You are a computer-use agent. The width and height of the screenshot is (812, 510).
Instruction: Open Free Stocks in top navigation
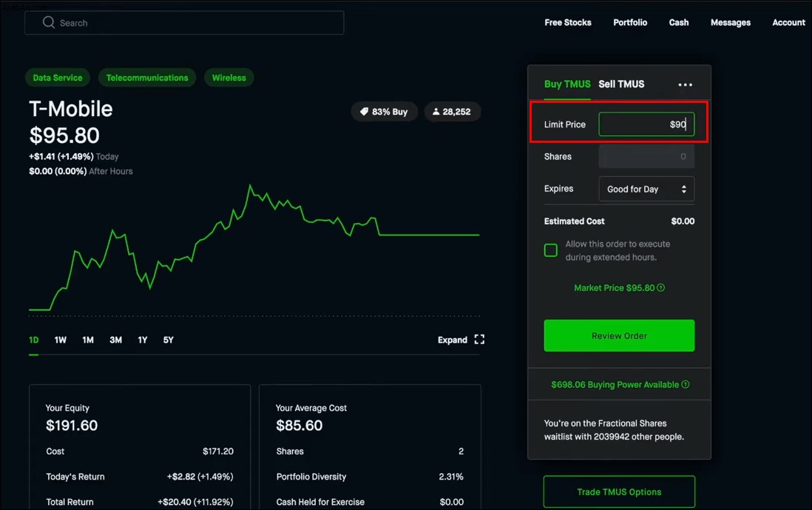[x=567, y=22]
